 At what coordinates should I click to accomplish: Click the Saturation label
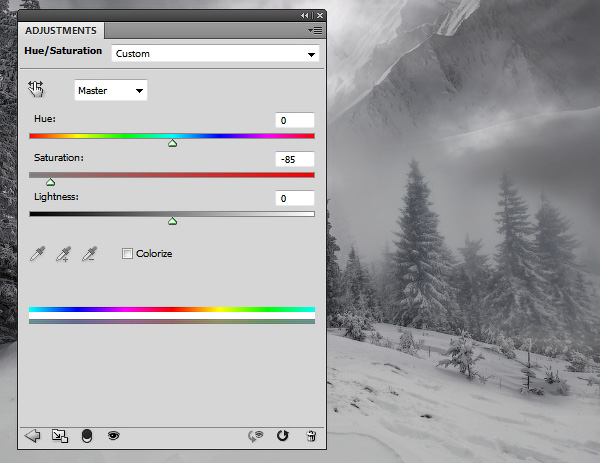coord(59,158)
